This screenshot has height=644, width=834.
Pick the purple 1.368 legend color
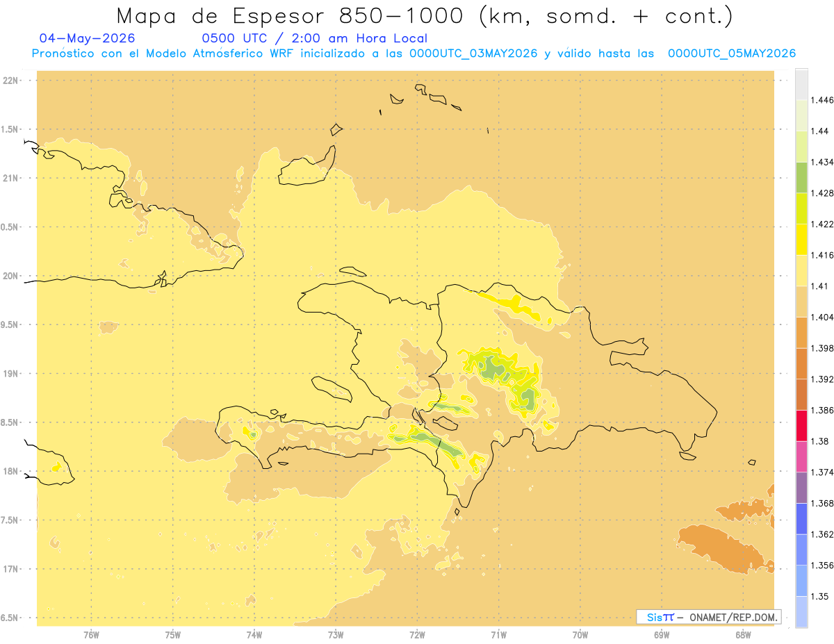click(801, 487)
